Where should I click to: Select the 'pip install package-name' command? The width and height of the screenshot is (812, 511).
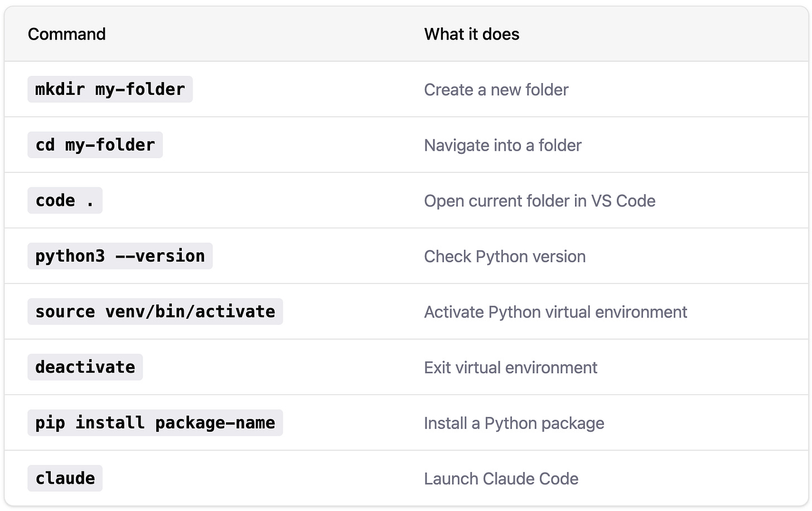(x=155, y=423)
